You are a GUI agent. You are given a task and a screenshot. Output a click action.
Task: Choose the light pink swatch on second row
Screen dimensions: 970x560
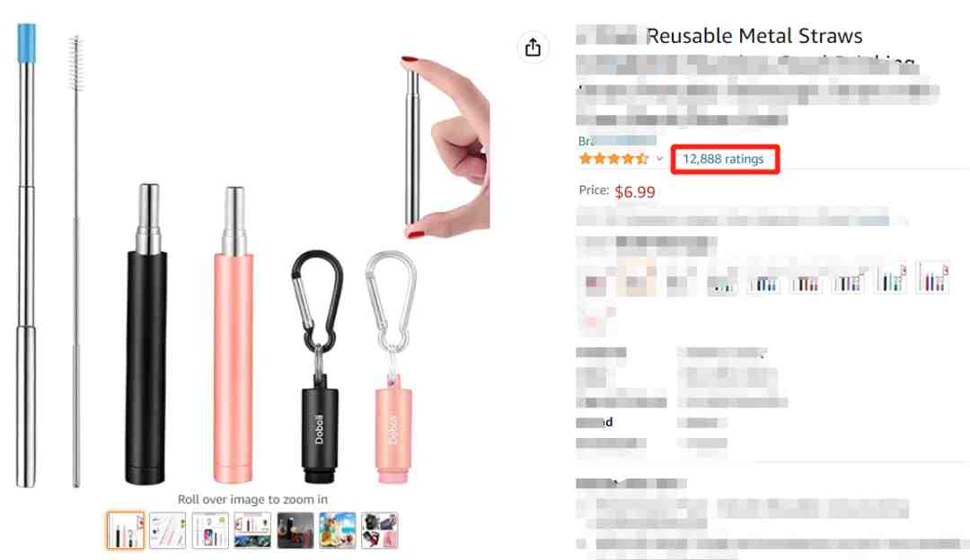coord(594,321)
